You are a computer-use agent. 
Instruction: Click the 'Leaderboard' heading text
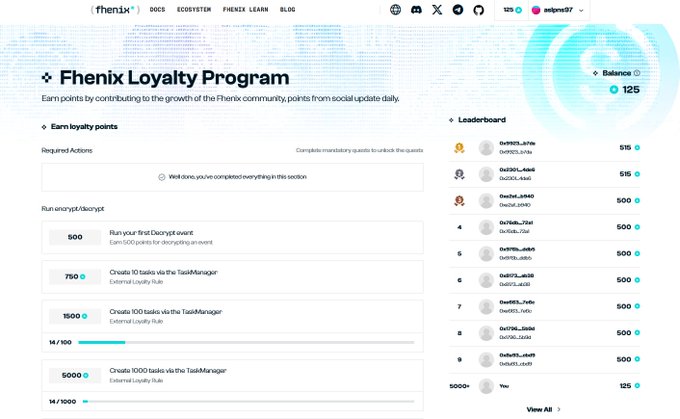[x=482, y=120]
